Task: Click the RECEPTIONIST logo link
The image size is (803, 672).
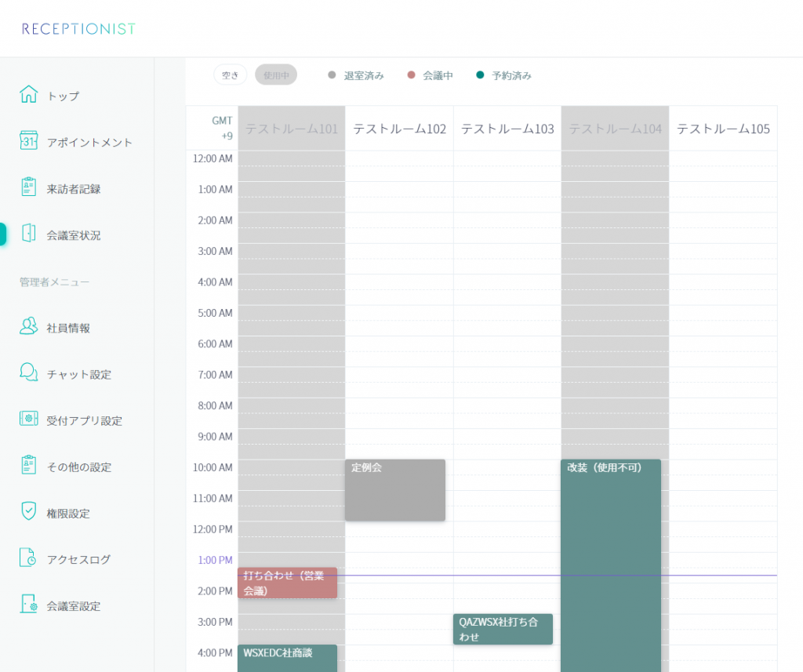Action: [78, 29]
